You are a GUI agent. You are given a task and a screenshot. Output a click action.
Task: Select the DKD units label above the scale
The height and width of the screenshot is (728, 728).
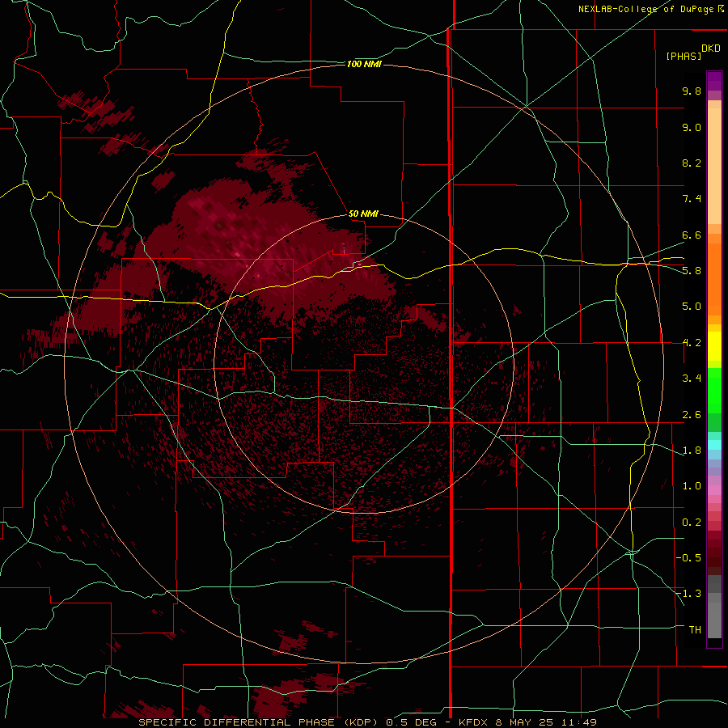[711, 49]
